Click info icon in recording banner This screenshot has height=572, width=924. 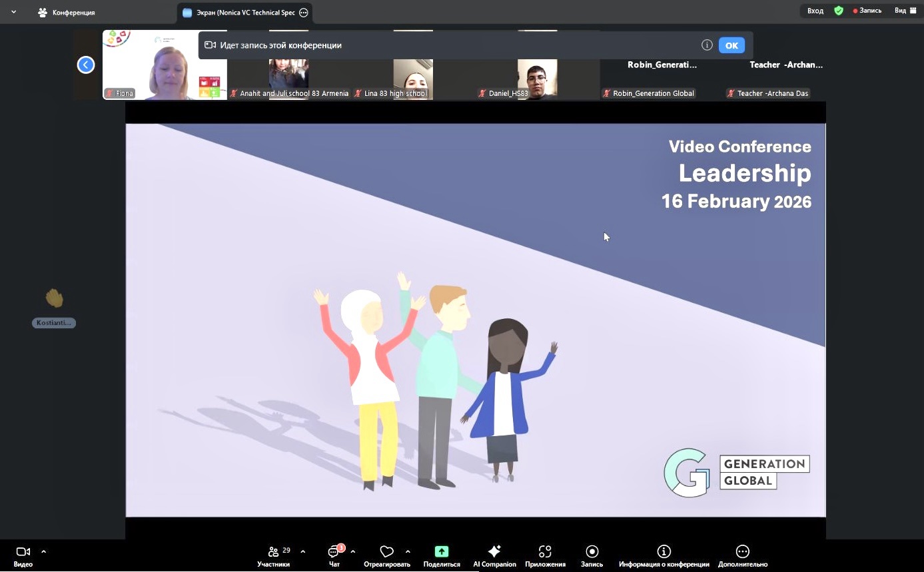[707, 45]
